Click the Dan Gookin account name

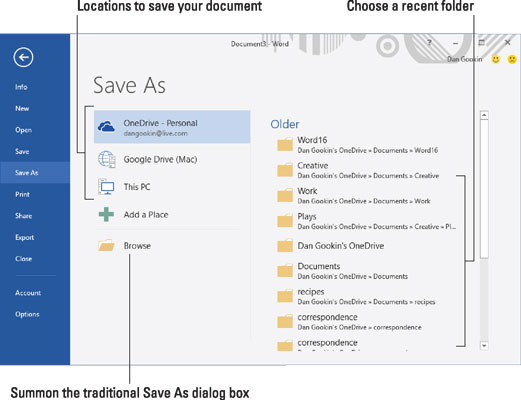(x=465, y=59)
